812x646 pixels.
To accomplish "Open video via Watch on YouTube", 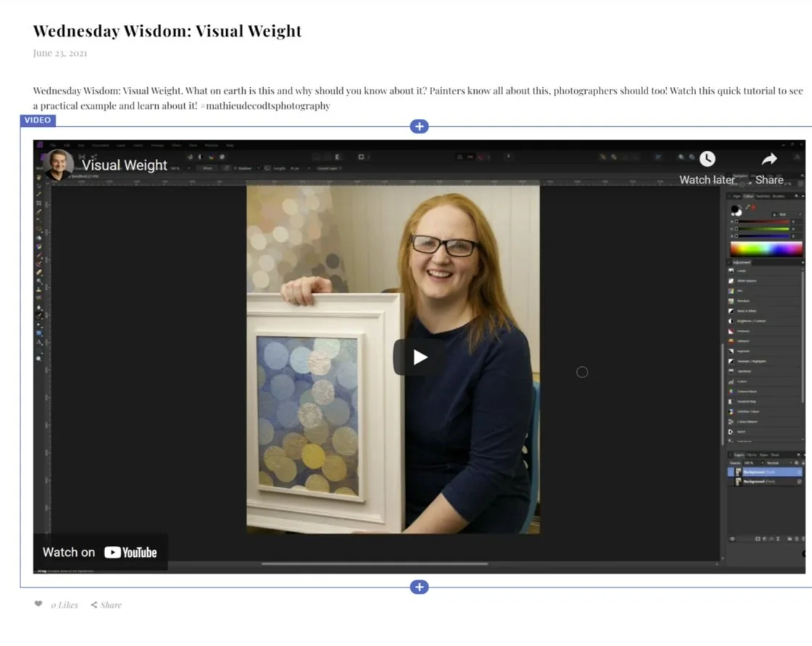I will [x=100, y=552].
